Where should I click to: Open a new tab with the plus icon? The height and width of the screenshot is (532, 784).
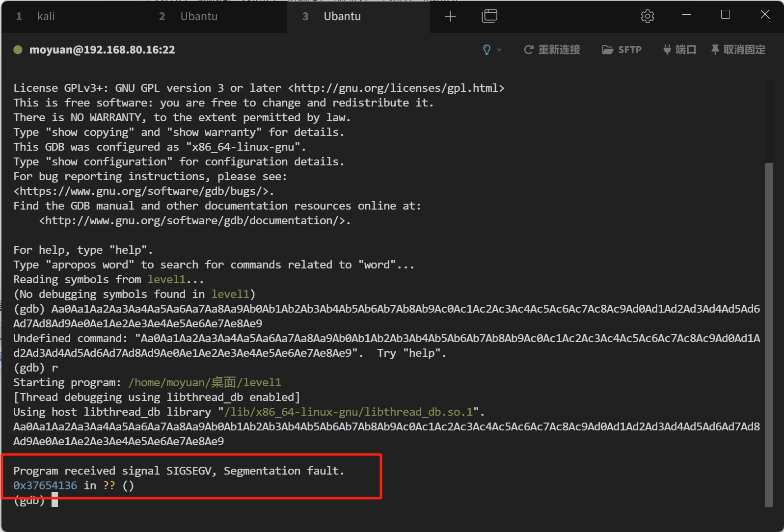(x=450, y=17)
